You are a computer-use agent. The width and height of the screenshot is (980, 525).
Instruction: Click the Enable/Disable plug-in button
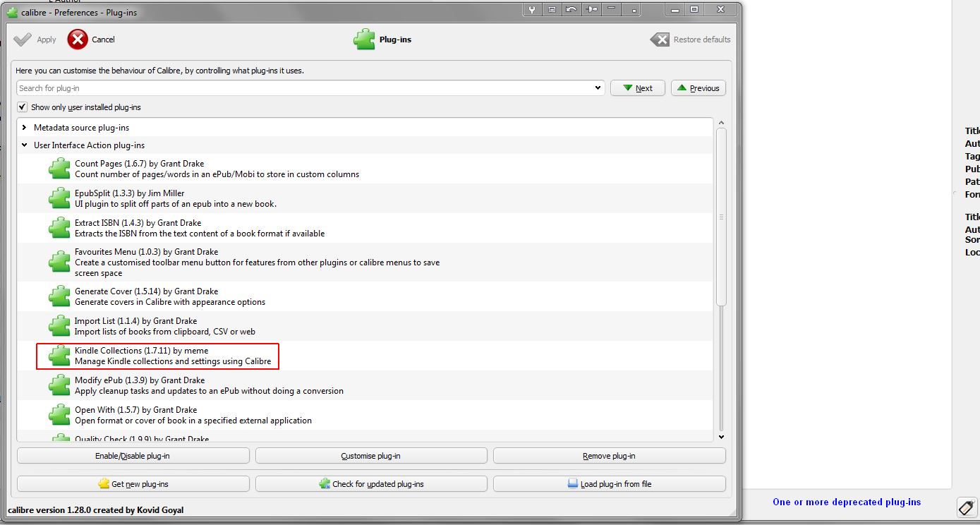(x=133, y=456)
